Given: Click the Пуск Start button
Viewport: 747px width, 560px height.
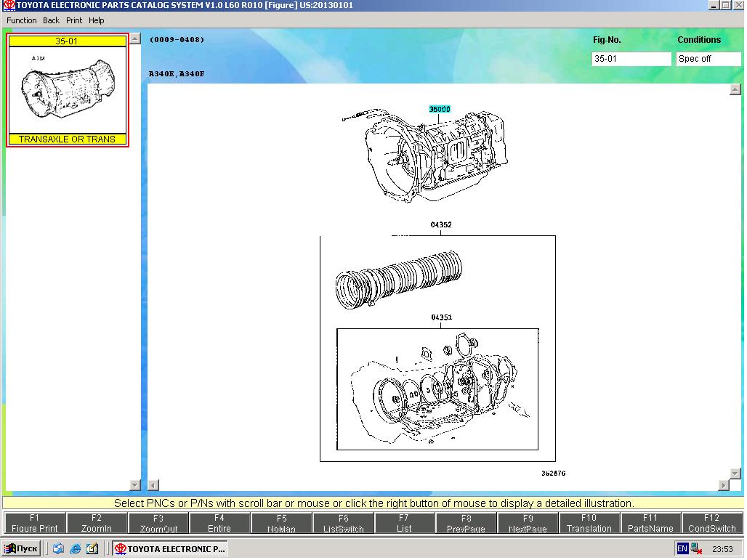Looking at the screenshot, I should 21,549.
